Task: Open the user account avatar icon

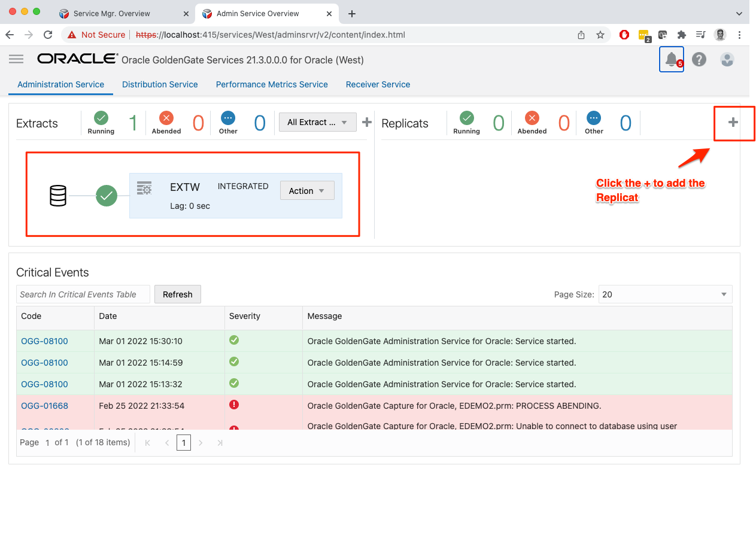Action: pyautogui.click(x=727, y=59)
